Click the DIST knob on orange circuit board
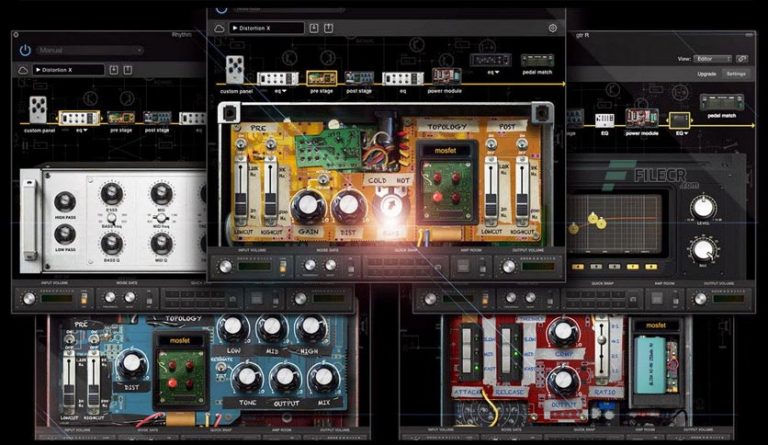The height and width of the screenshot is (445, 768). [348, 206]
